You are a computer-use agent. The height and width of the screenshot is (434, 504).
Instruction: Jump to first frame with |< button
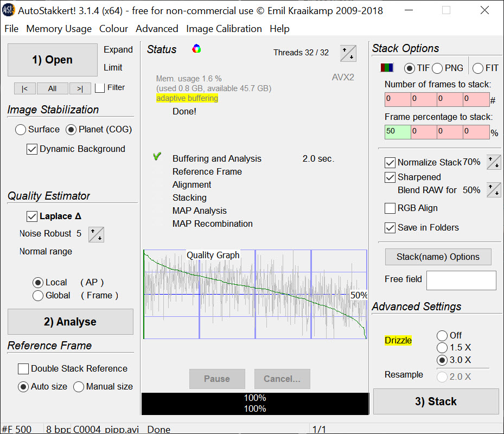tap(25, 88)
